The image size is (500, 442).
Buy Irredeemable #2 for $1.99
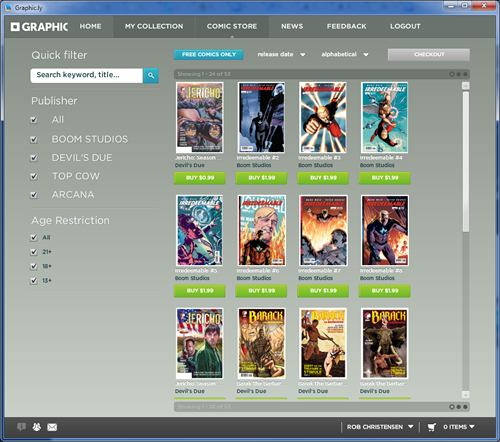pyautogui.click(x=261, y=178)
